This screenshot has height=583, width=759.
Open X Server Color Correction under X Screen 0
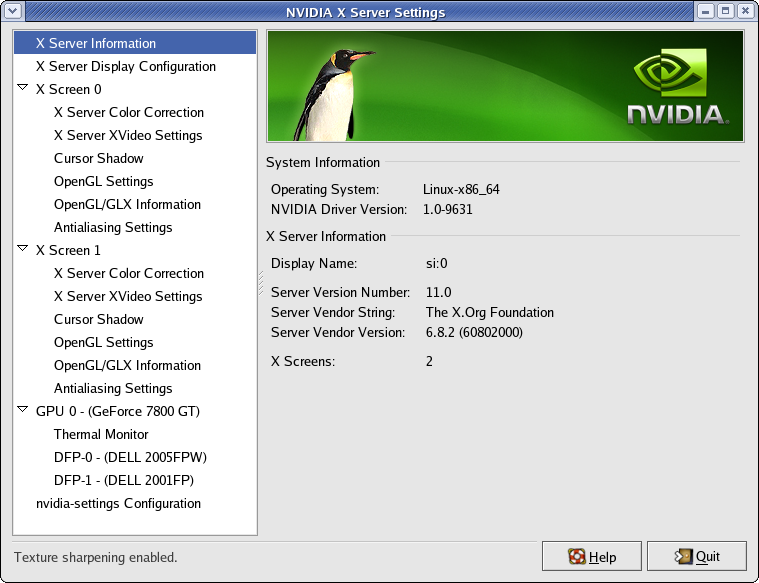click(x=129, y=112)
